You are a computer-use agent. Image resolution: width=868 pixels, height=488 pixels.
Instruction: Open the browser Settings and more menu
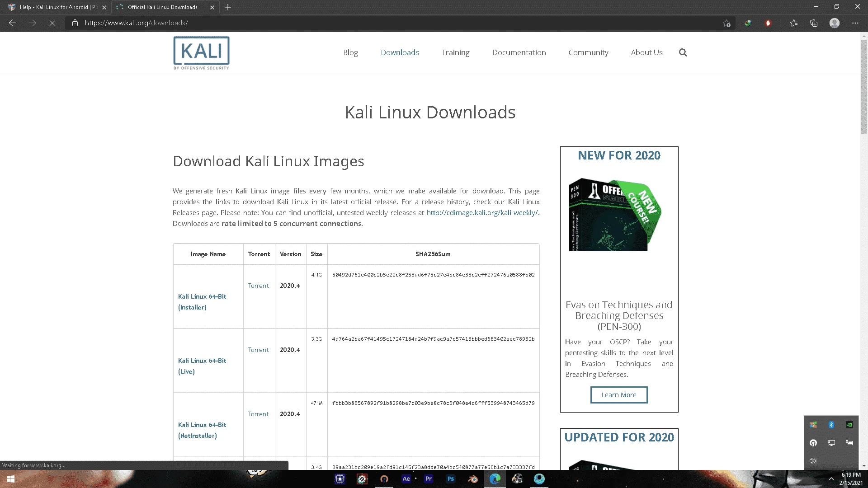(855, 23)
